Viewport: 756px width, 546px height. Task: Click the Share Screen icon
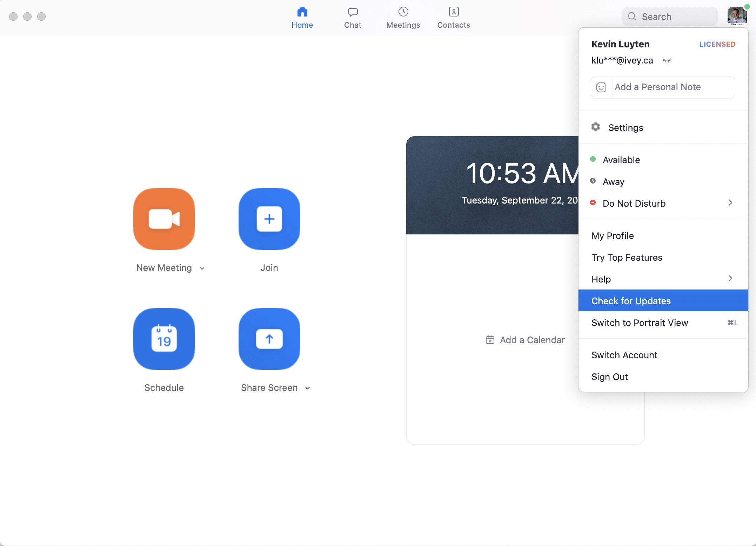(x=269, y=339)
